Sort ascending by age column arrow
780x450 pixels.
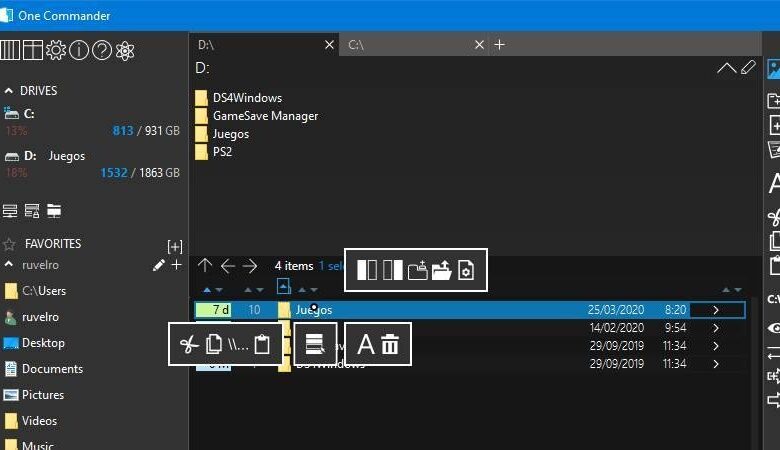pos(207,289)
